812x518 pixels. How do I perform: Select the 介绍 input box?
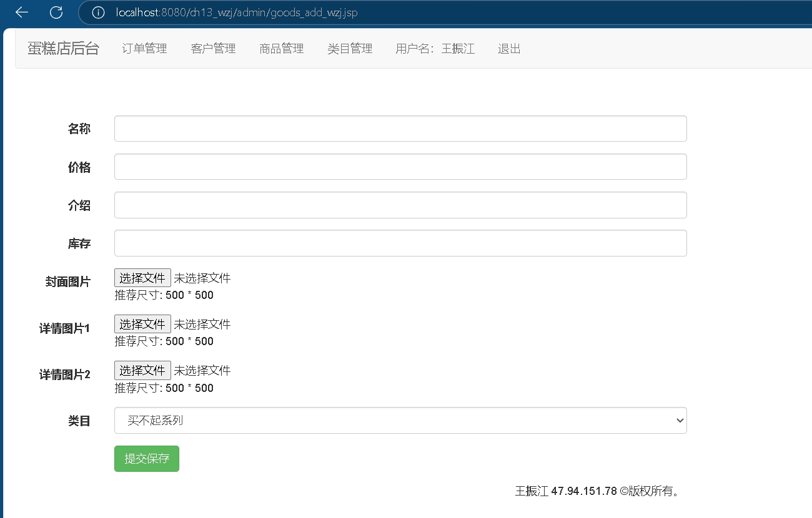pos(400,205)
